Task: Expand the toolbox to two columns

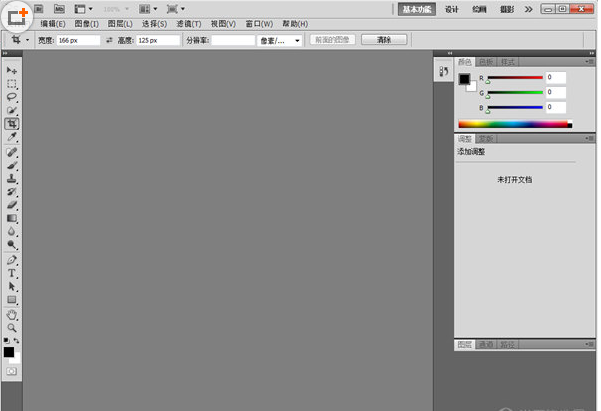Action: point(5,53)
